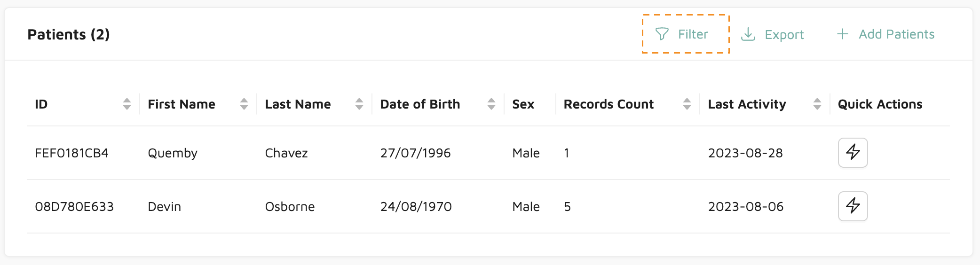Toggle Date of Birth sort order arrows
The width and height of the screenshot is (980, 265).
[x=491, y=104]
